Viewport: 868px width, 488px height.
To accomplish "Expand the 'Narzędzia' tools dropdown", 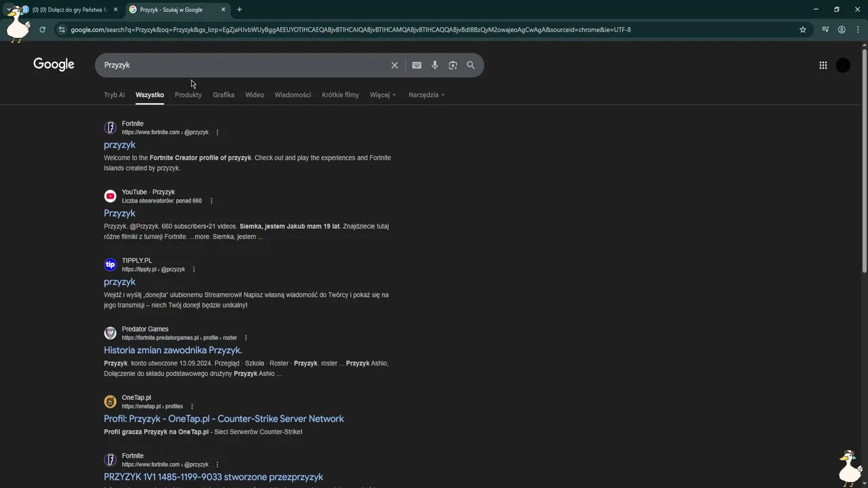I will pos(427,95).
